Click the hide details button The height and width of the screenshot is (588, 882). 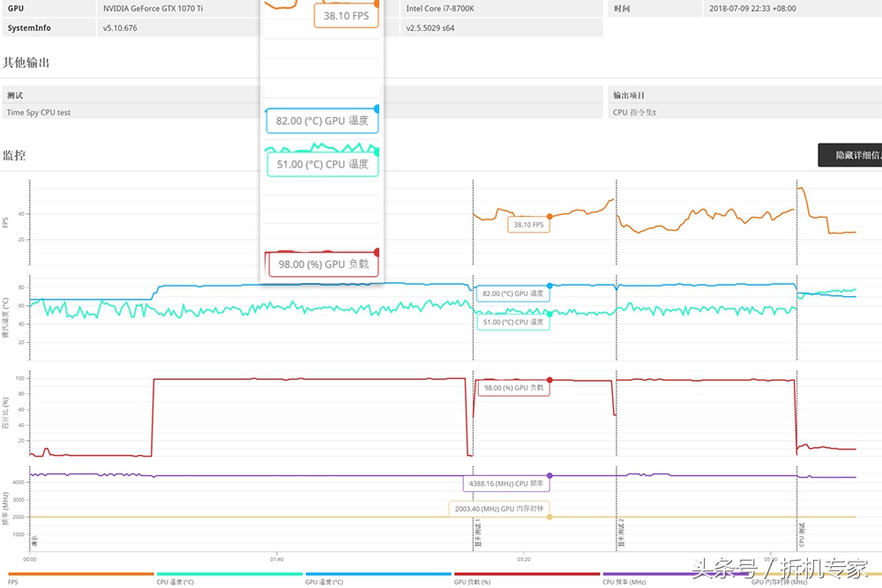(849, 155)
